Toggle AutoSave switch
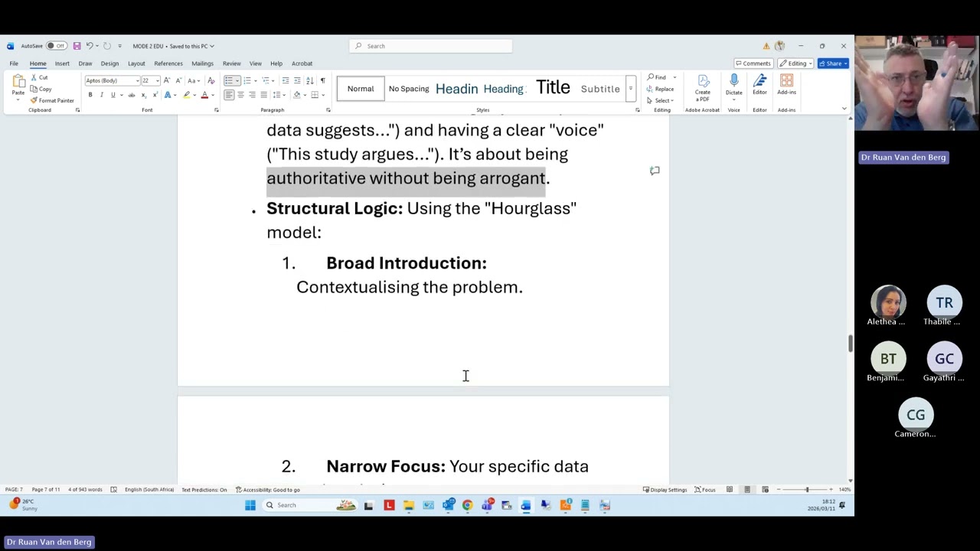Image resolution: width=980 pixels, height=551 pixels. coord(55,46)
